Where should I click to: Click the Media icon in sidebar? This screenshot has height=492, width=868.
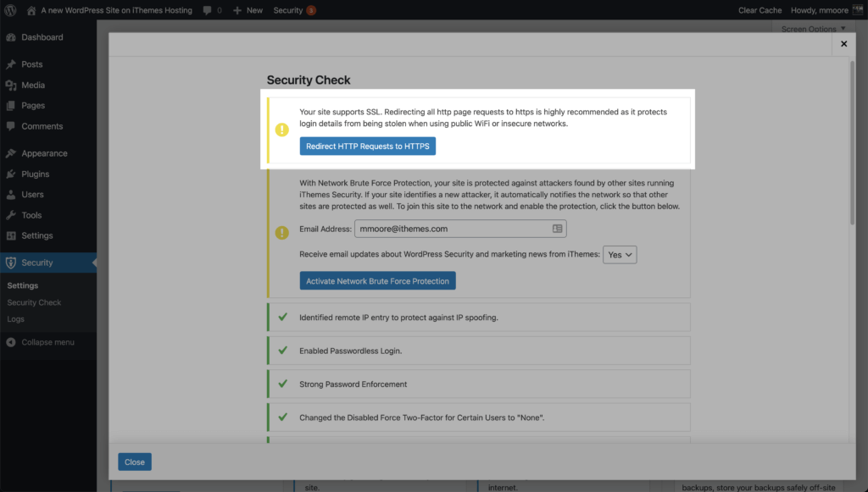11,86
